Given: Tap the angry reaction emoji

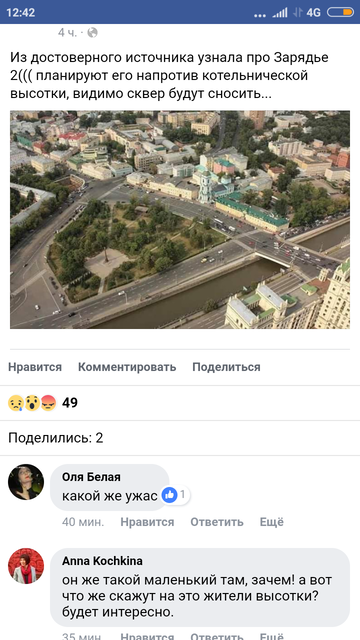Looking at the screenshot, I should pyautogui.click(x=48, y=403).
